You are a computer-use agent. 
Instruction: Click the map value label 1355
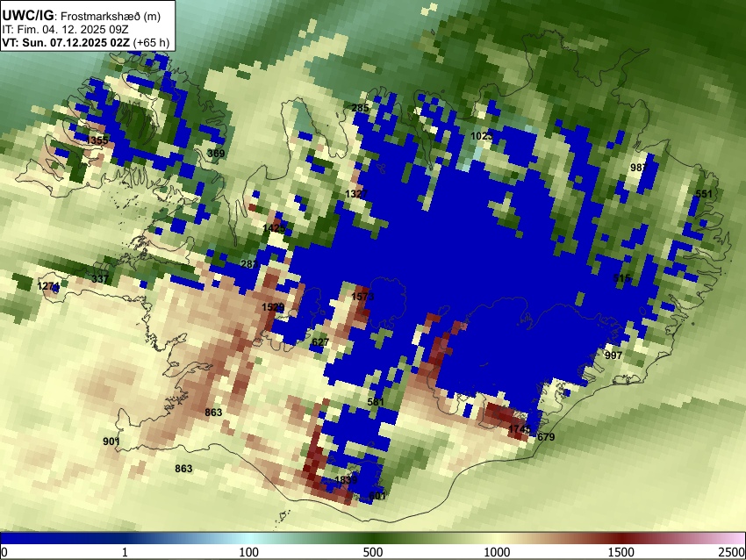coord(98,140)
